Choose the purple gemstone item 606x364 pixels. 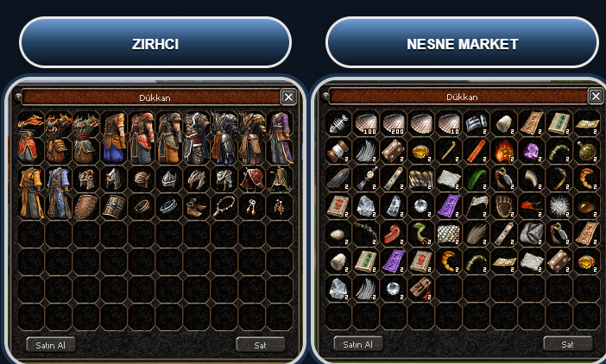tap(532, 151)
